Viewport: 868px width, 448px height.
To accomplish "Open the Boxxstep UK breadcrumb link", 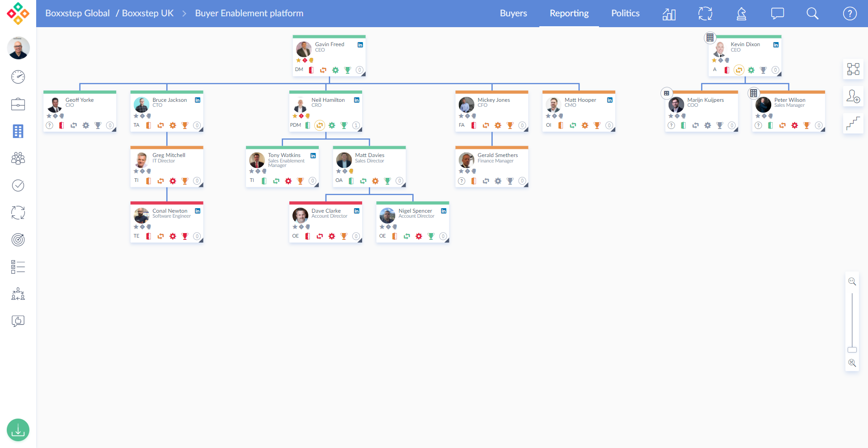I will click(148, 14).
